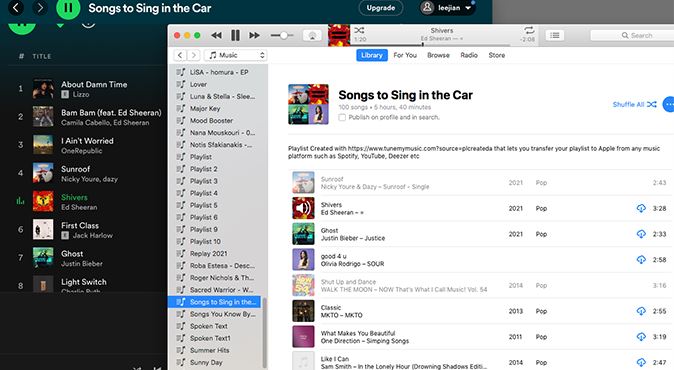The width and height of the screenshot is (674, 370).
Task: Click the iTunes back chevron
Action: (180, 55)
